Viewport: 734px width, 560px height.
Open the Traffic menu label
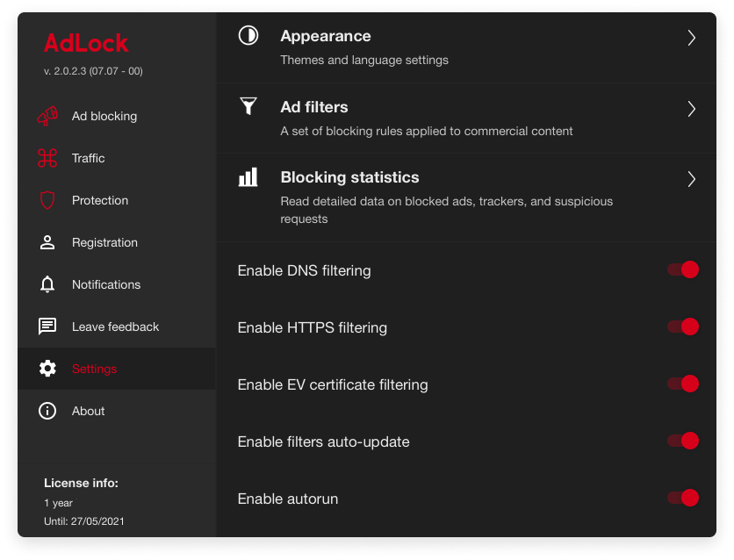pos(88,158)
